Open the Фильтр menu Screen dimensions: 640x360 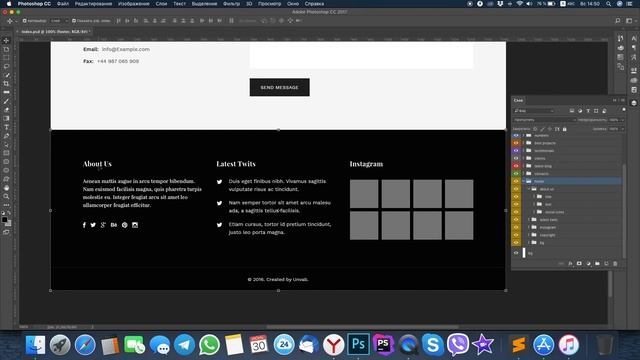(x=231, y=4)
